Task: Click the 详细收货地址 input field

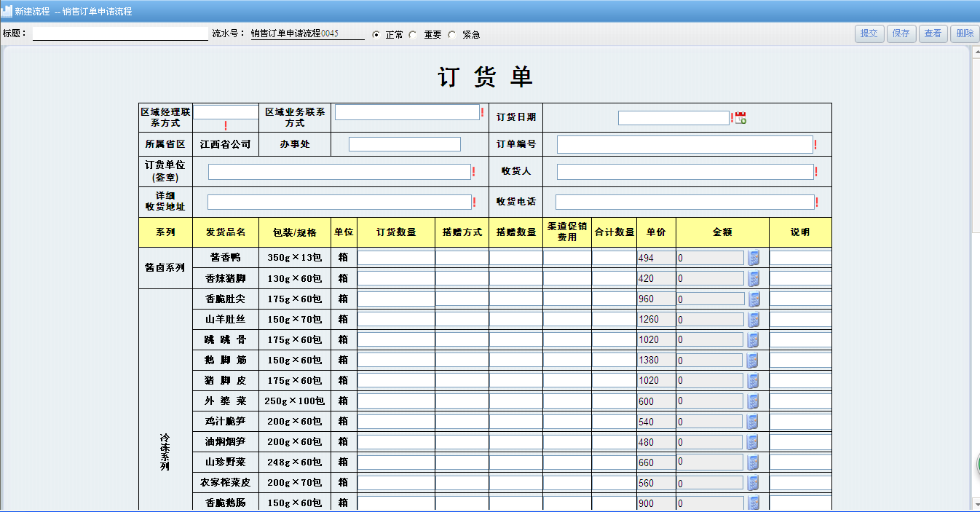Action: click(339, 202)
